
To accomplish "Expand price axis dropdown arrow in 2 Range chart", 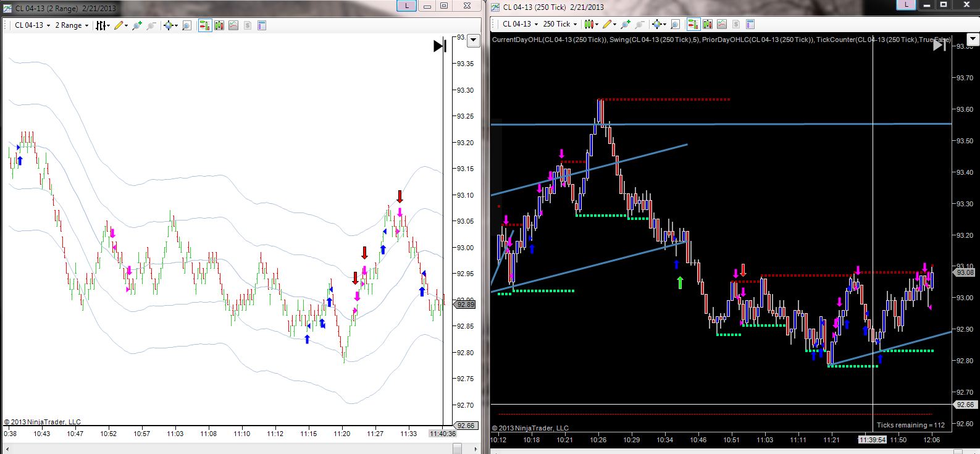I will tap(474, 41).
